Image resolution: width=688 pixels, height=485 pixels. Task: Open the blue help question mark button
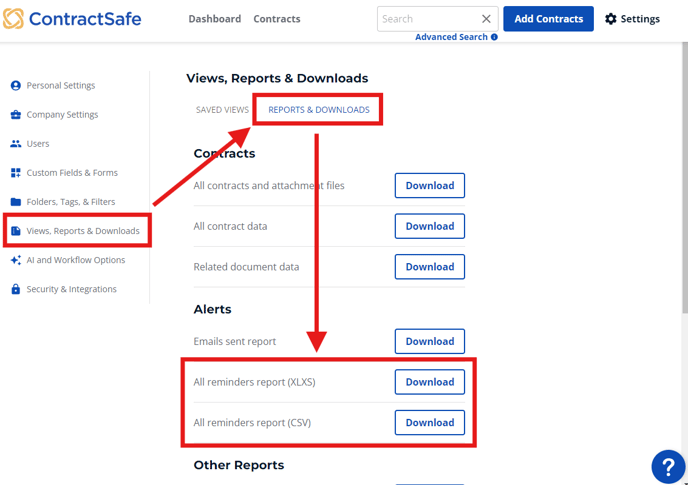(668, 467)
